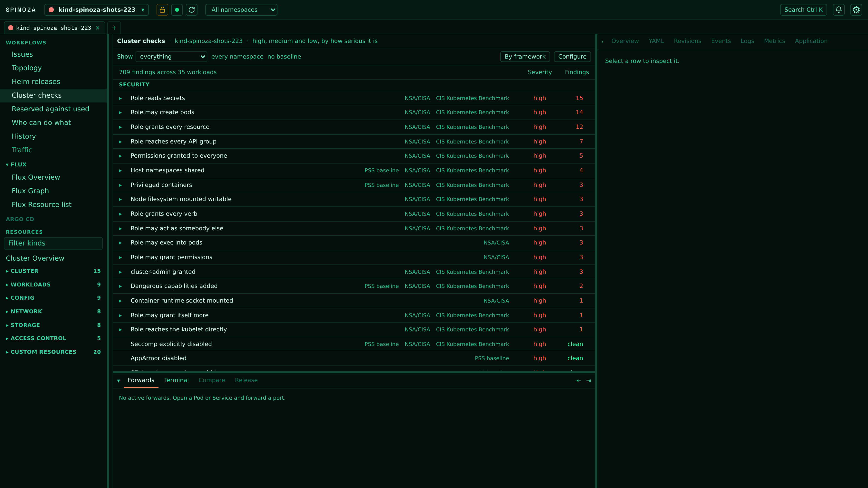The width and height of the screenshot is (868, 488).
Task: Focus the Filter kinds input
Action: [53, 243]
